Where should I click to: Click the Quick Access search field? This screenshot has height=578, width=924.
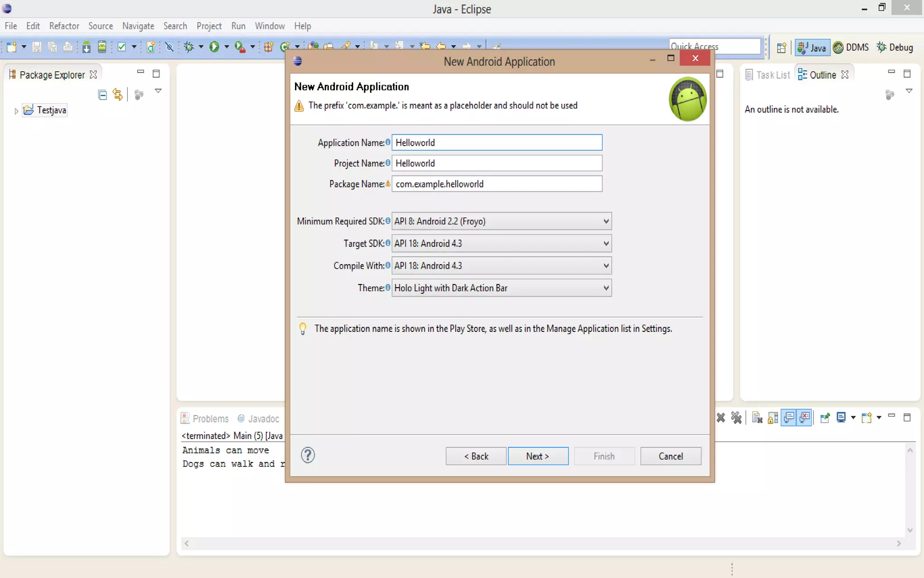click(715, 46)
